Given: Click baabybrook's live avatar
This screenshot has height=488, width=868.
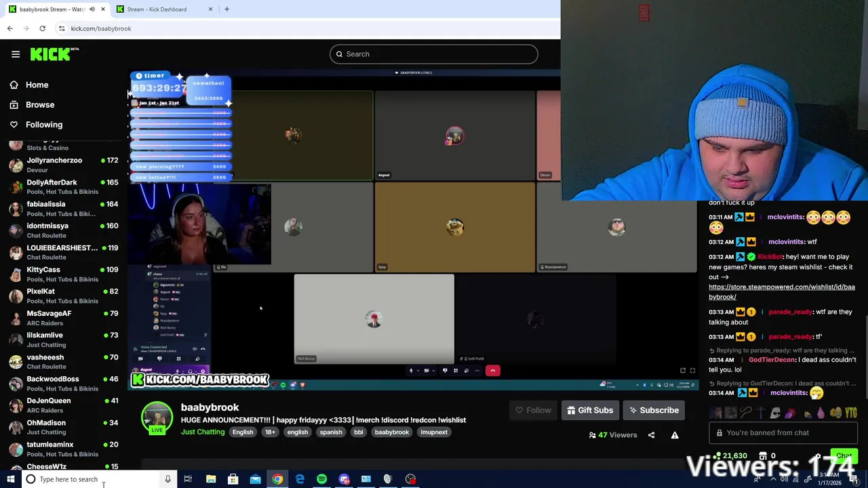Looking at the screenshot, I should click(x=157, y=418).
